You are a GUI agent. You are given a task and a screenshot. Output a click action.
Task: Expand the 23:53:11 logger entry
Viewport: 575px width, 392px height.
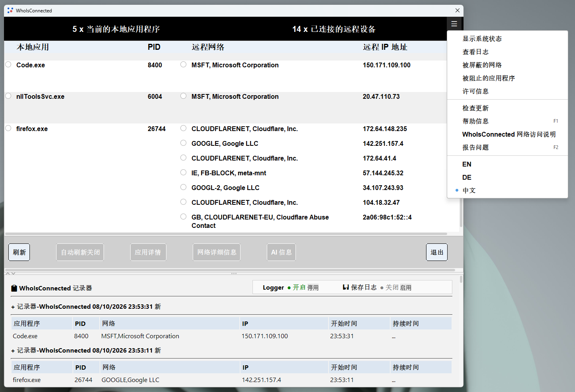(13, 351)
